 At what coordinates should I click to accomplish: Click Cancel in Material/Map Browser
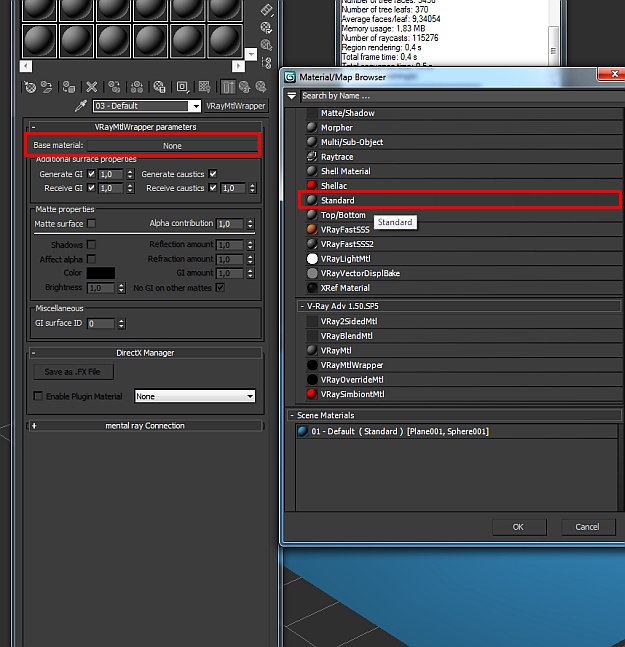click(588, 527)
